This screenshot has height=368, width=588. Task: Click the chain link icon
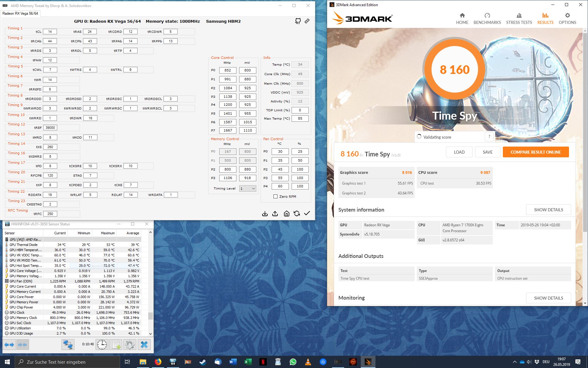click(x=307, y=21)
